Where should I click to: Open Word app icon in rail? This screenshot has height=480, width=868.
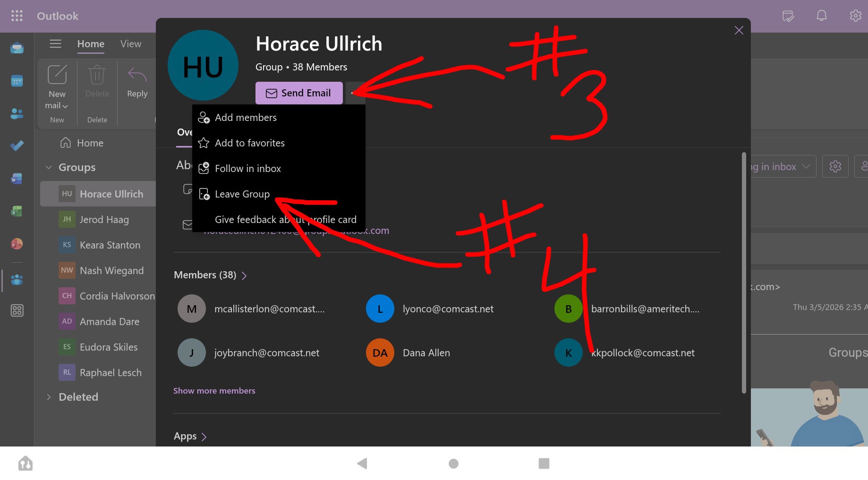[17, 179]
